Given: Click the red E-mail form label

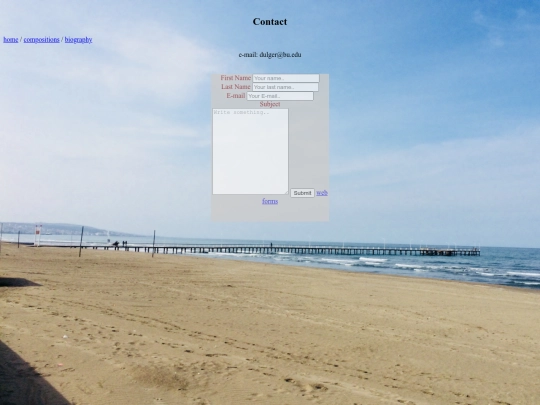Looking at the screenshot, I should click(x=236, y=96).
